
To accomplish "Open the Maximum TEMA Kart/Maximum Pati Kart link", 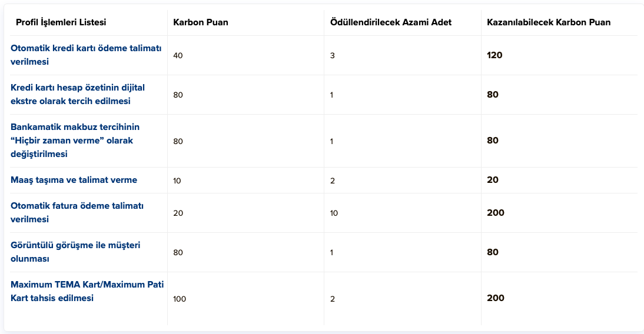I will pyautogui.click(x=87, y=291).
